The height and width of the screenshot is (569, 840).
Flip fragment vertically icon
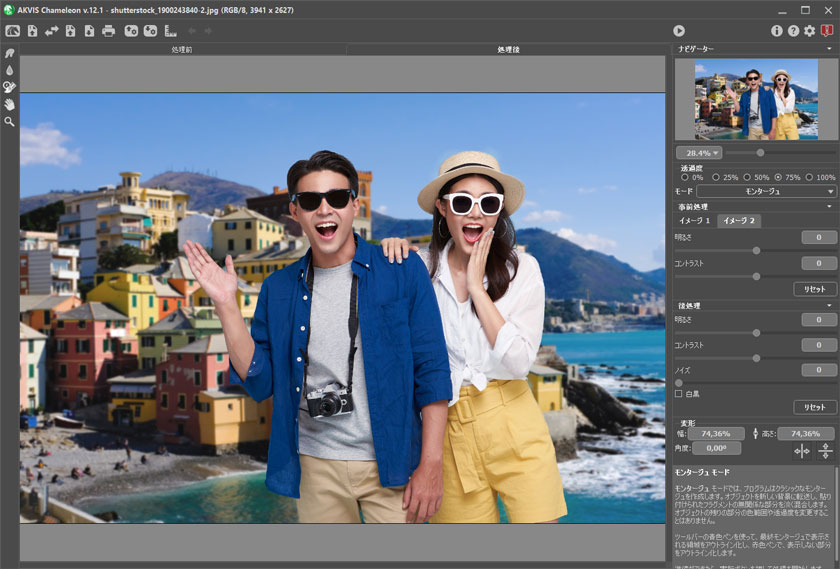point(826,451)
